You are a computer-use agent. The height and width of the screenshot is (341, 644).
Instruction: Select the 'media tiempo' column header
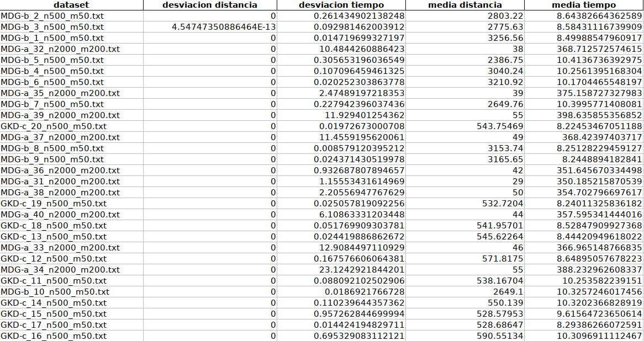[x=584, y=5]
